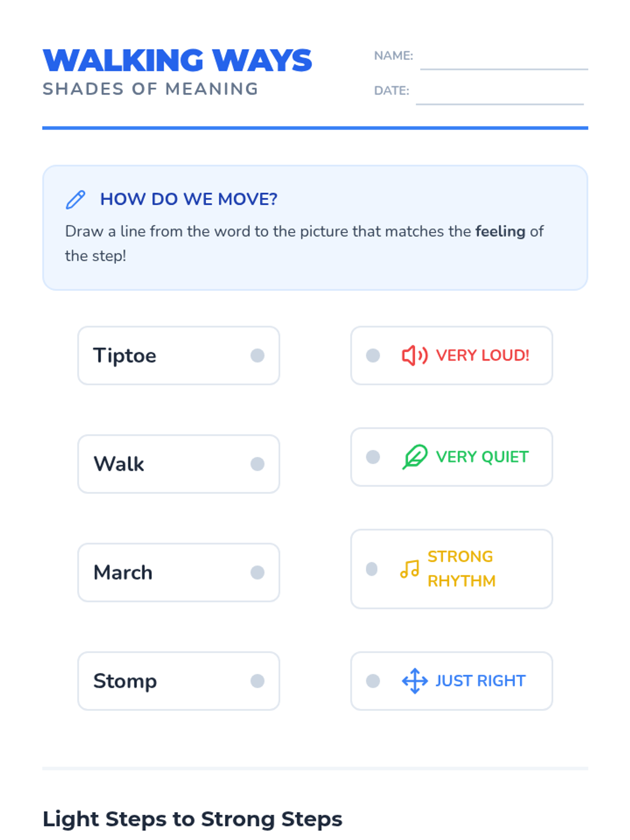Viewport: 630px width, 840px height.
Task: Click the dot beside Very Loud
Action: 373,355
